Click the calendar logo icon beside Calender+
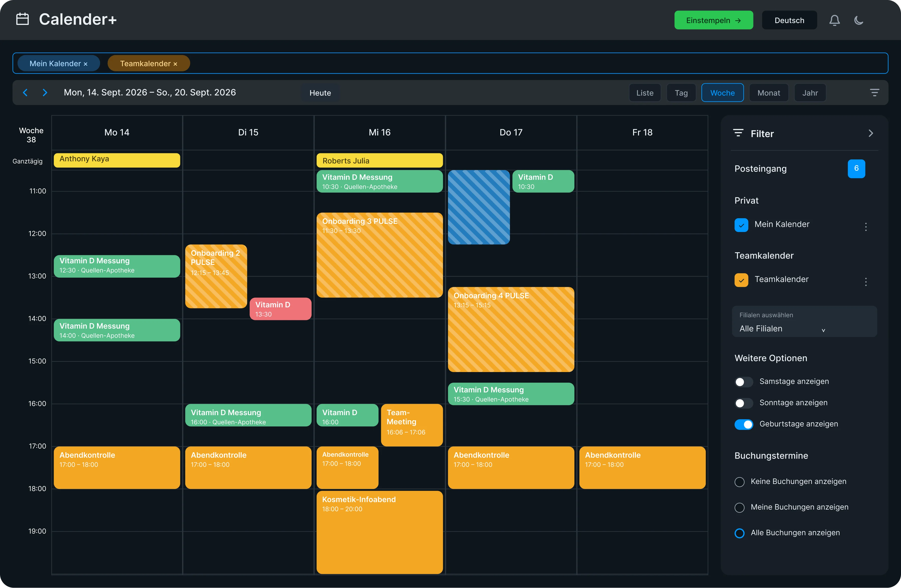Screen dimensions: 901x588 (x=22, y=19)
